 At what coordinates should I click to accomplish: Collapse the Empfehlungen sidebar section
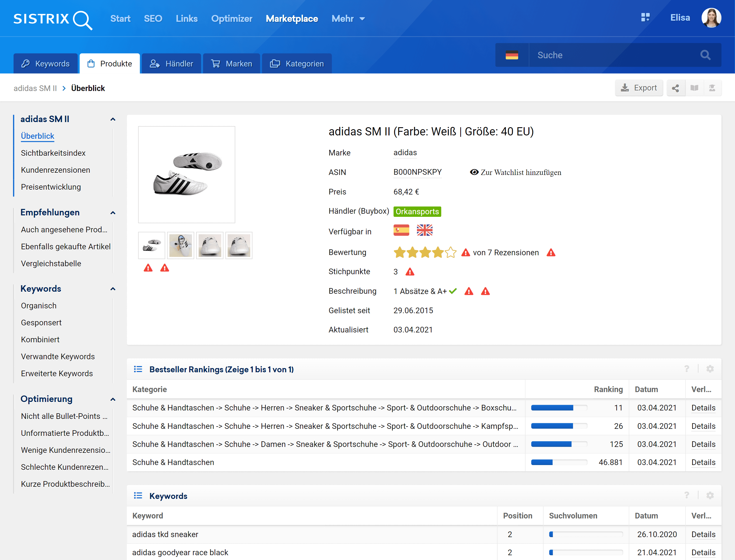(113, 213)
